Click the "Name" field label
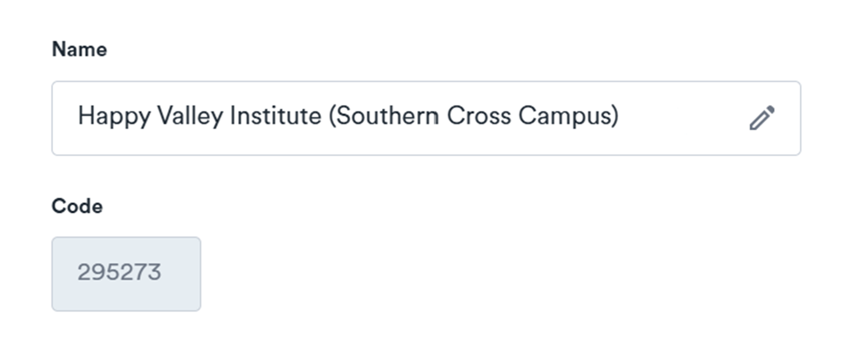The image size is (868, 342). pyautogui.click(x=79, y=49)
